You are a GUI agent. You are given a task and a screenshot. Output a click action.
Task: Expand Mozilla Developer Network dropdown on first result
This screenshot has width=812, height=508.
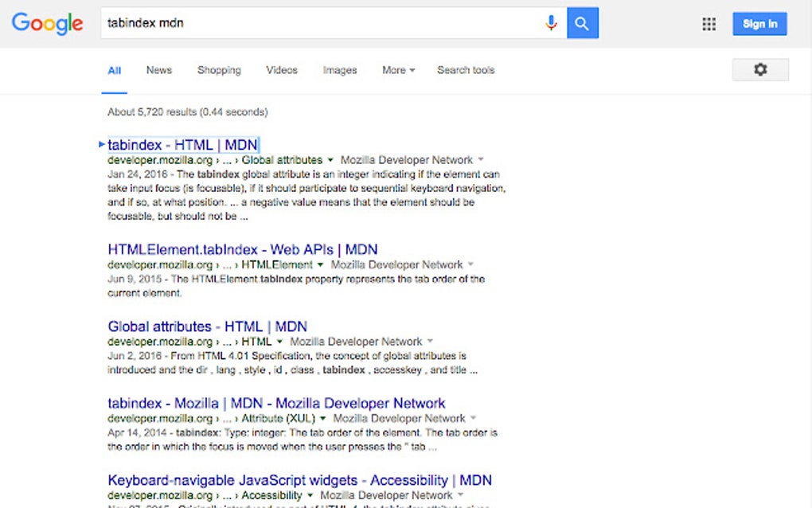pos(481,159)
